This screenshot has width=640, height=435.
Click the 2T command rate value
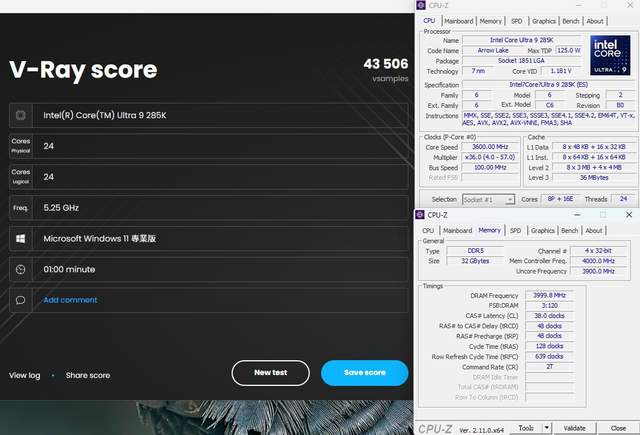coord(549,366)
